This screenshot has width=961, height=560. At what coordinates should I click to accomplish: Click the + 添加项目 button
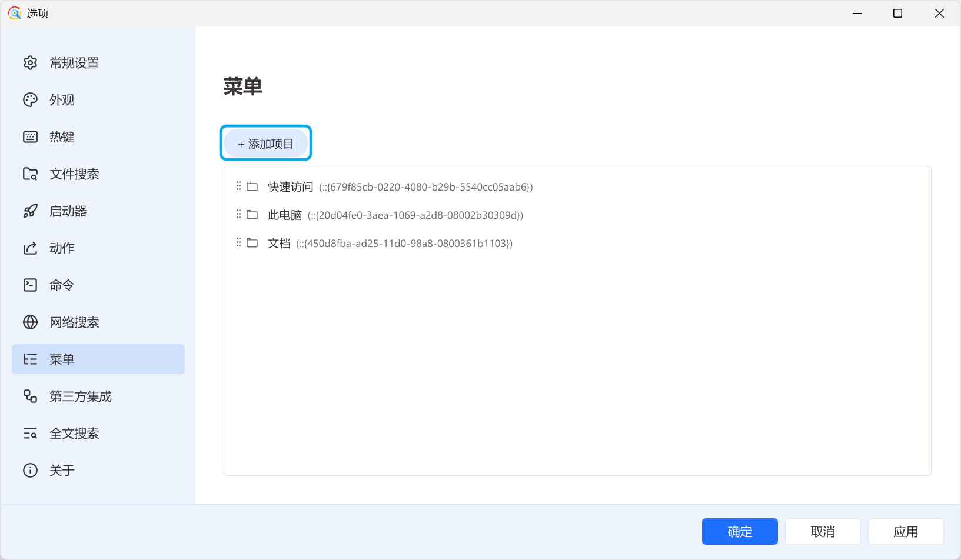pos(266,144)
